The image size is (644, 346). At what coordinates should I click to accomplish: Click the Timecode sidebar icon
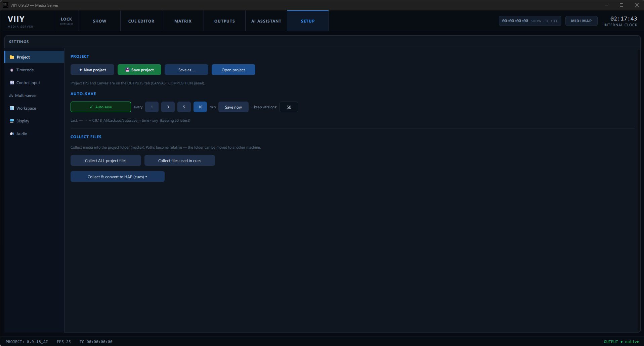[12, 70]
